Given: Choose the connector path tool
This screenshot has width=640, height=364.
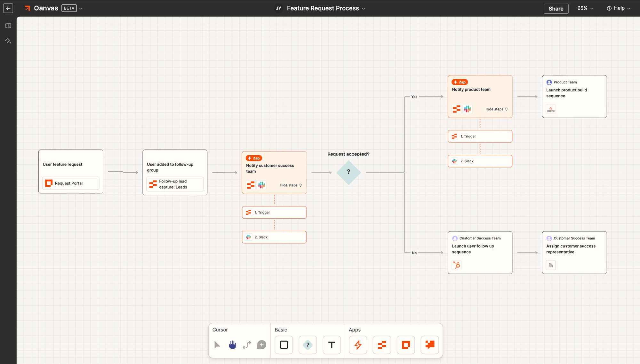Looking at the screenshot, I should pyautogui.click(x=247, y=345).
